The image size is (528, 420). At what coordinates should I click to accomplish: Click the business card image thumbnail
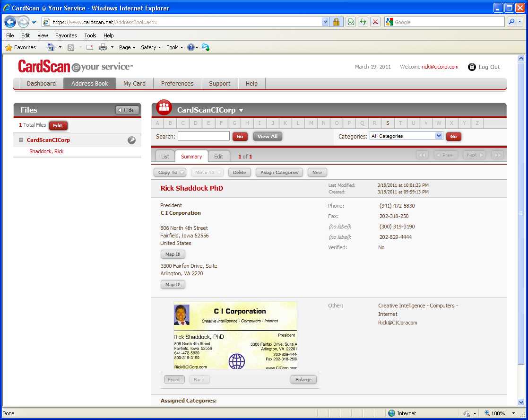235,335
